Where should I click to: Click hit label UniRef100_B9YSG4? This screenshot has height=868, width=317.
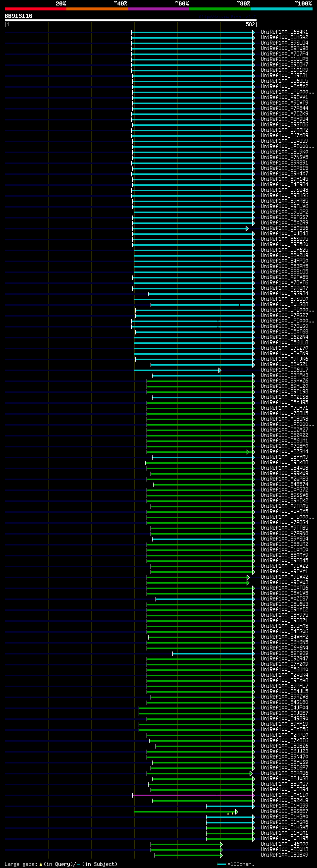tap(284, 539)
